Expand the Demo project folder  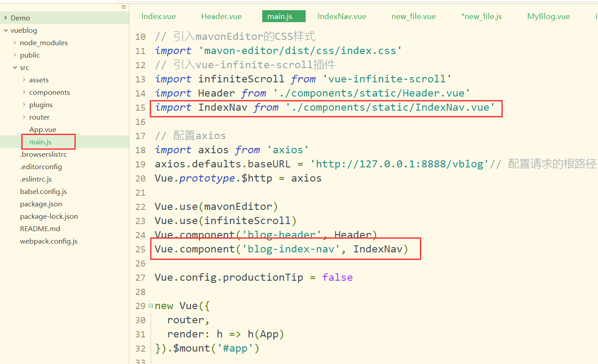tap(5, 18)
